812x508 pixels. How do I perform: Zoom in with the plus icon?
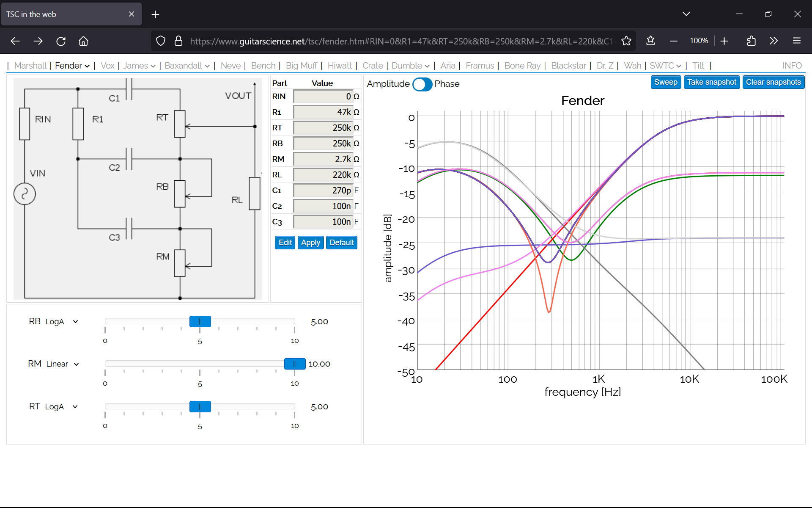click(x=724, y=41)
